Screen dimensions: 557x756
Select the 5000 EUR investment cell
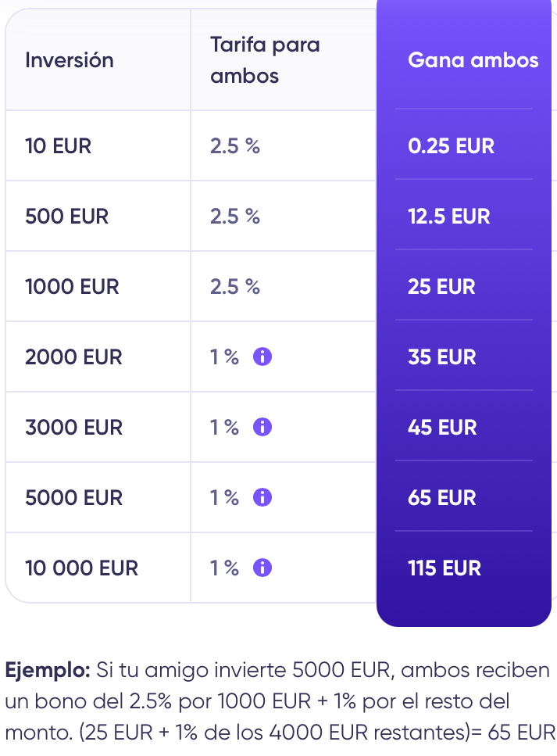tap(74, 498)
